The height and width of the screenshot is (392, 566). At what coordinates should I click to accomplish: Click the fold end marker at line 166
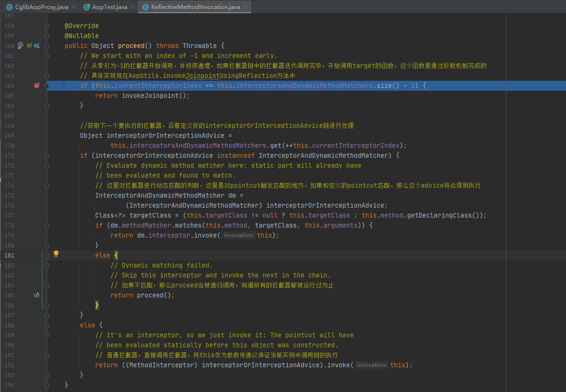[x=47, y=105]
